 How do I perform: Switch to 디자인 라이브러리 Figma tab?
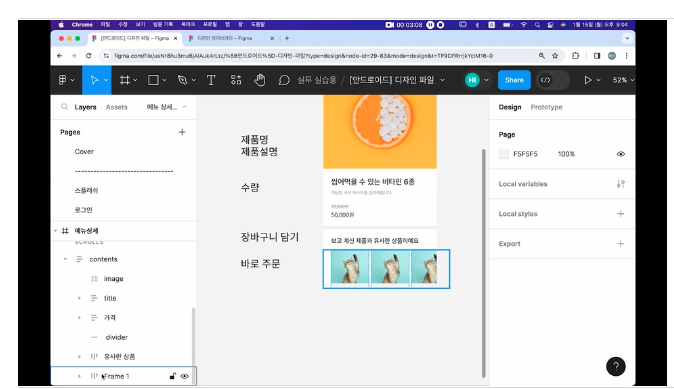(231, 38)
